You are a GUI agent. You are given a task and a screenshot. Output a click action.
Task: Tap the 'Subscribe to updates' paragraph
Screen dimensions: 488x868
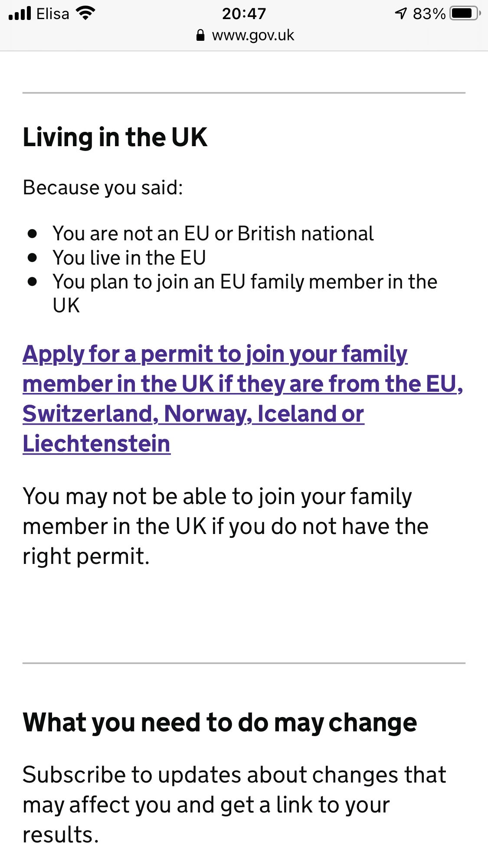click(234, 805)
